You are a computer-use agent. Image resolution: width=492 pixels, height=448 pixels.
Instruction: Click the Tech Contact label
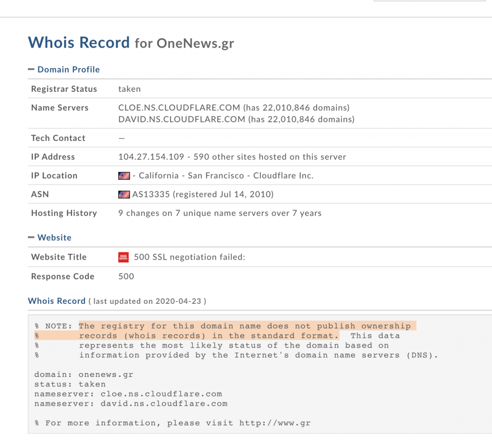[x=58, y=138]
